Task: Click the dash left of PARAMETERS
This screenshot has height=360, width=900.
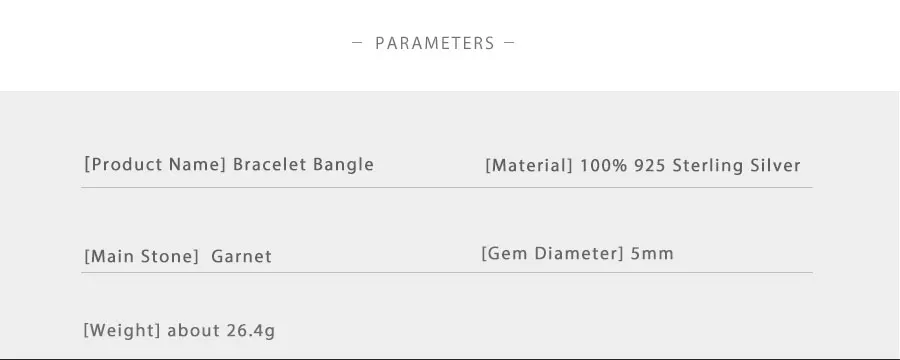Action: click(x=357, y=42)
